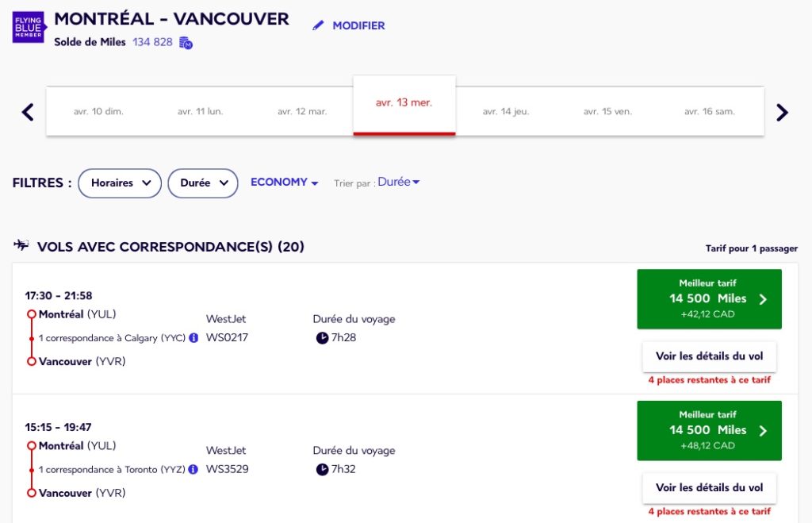Click the clock icon showing 7h28 duration
Screen dimensions: 812x523
tap(322, 337)
